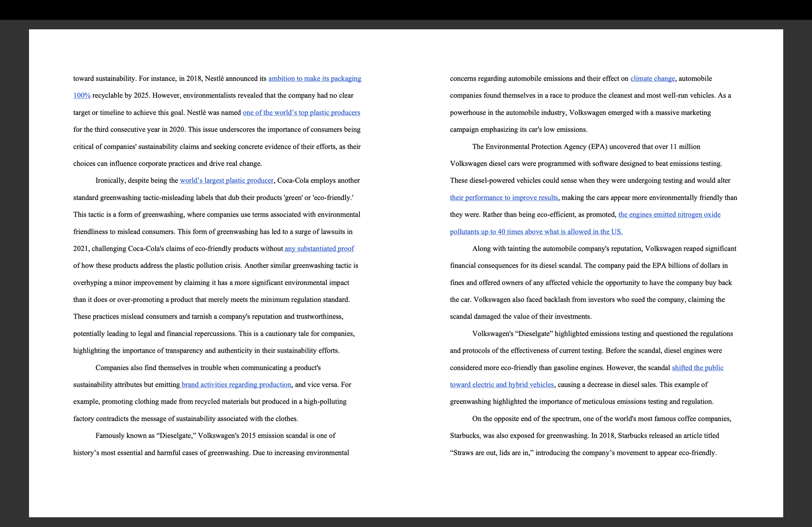
Task: Open "brand activities regarding production" link
Action: click(x=236, y=385)
